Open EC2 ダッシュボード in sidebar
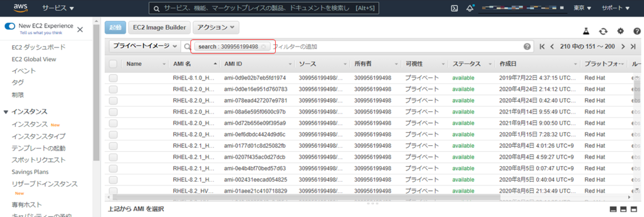The width and height of the screenshot is (644, 217). 38,47
